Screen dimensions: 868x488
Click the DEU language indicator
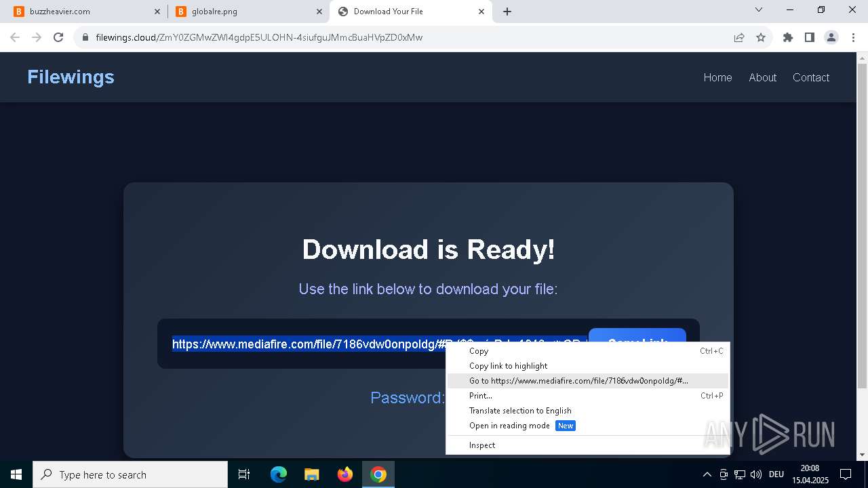pyautogui.click(x=776, y=474)
